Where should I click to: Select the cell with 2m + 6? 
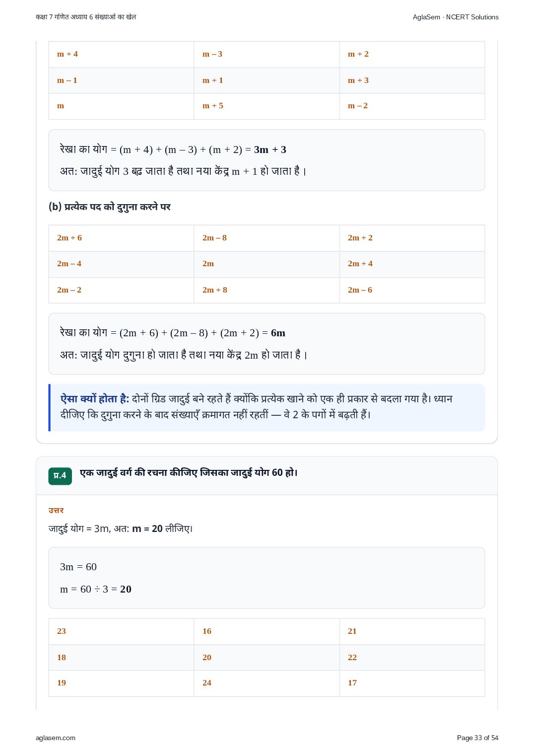(121, 238)
